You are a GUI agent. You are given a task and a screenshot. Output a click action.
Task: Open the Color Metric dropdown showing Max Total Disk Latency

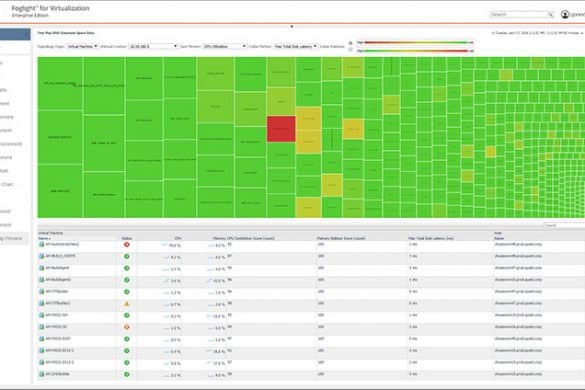296,46
